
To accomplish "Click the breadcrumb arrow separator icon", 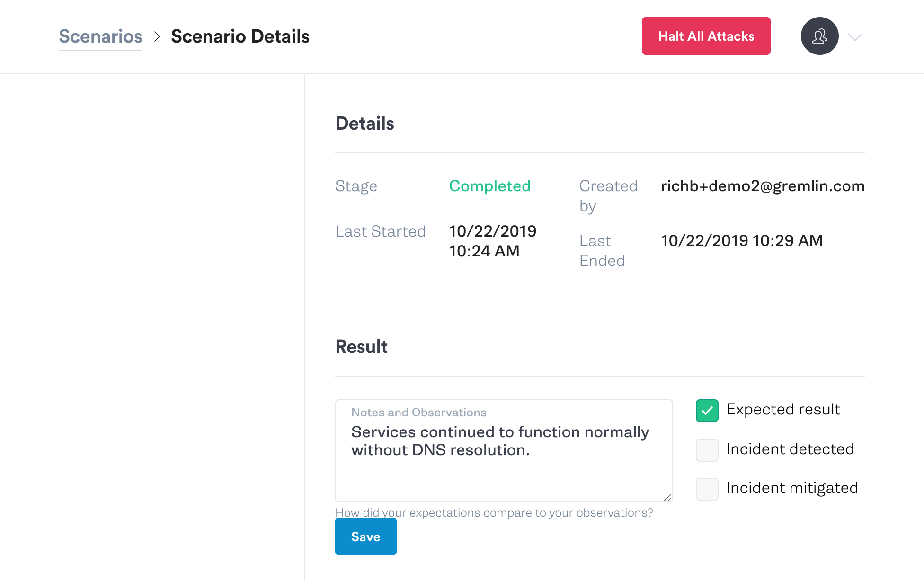I will click(157, 36).
